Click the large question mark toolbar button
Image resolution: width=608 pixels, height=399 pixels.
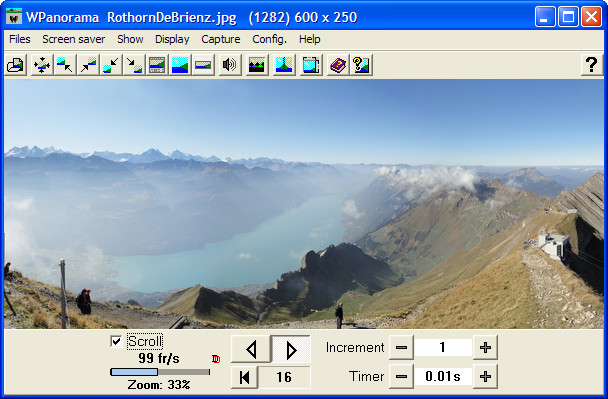click(592, 65)
